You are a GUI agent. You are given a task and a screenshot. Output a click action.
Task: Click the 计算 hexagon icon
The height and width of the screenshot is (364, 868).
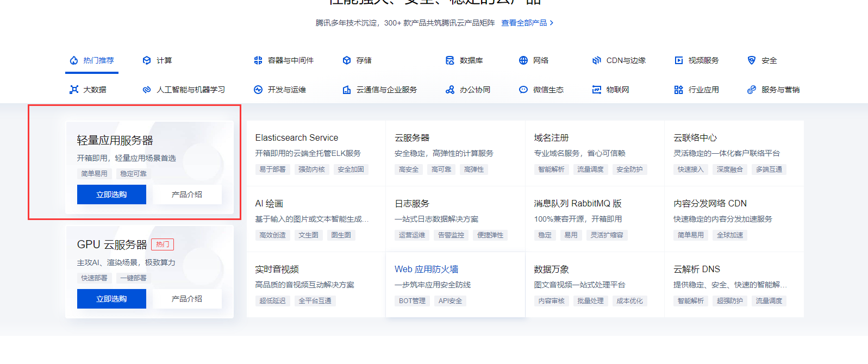(x=147, y=60)
